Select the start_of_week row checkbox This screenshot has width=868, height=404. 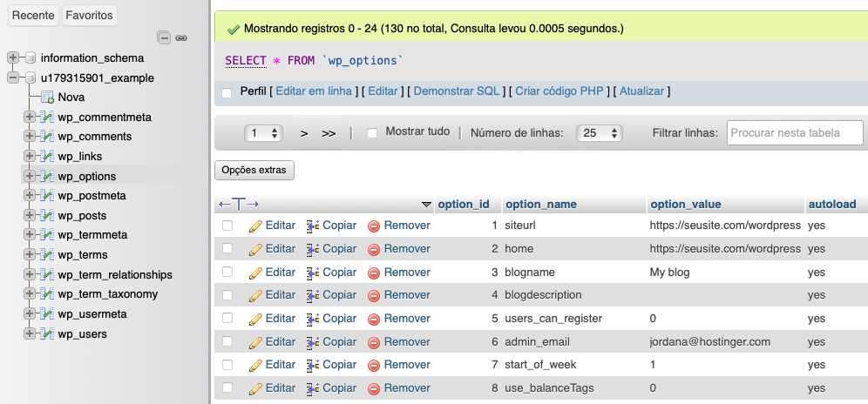pyautogui.click(x=227, y=364)
